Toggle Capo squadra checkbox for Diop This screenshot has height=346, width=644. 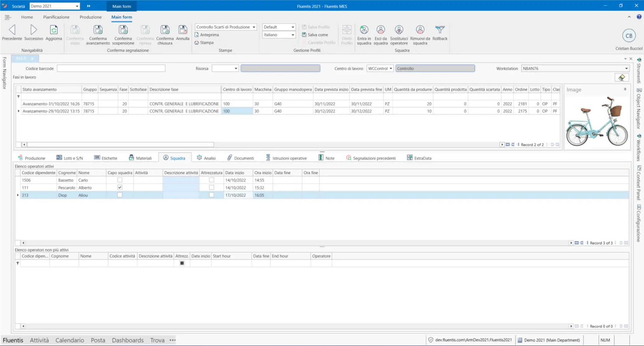pos(120,195)
